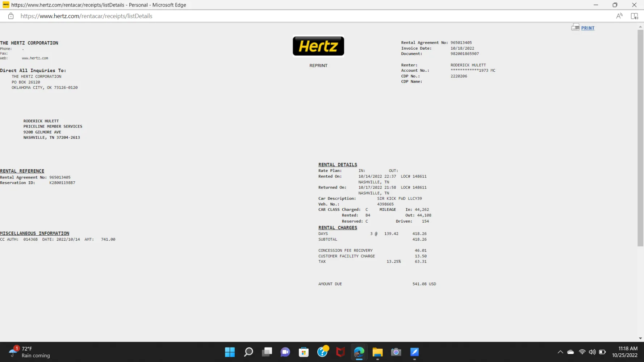644x362 pixels.
Task: Open Task View in taskbar
Action: pyautogui.click(x=267, y=352)
